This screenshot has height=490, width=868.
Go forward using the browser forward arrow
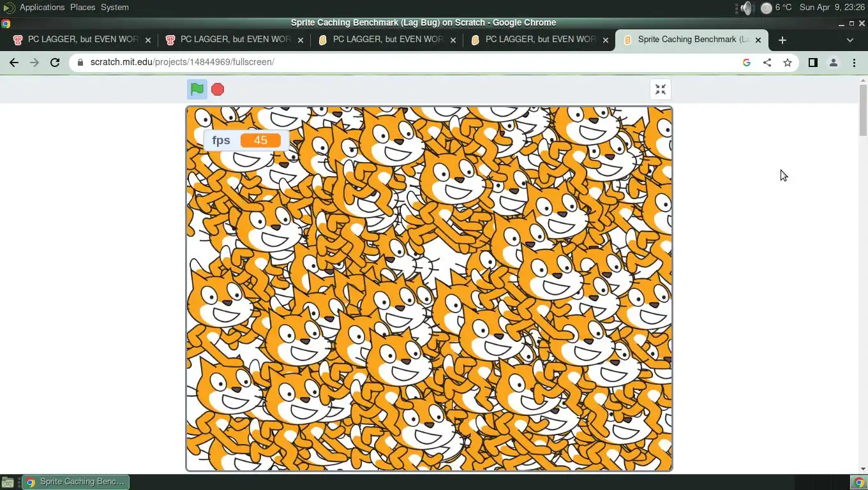click(x=34, y=63)
